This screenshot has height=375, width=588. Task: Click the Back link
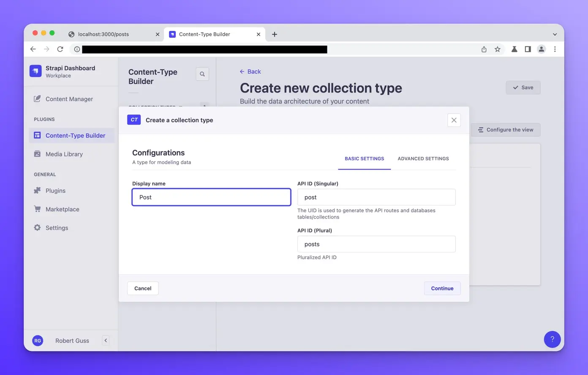point(250,71)
